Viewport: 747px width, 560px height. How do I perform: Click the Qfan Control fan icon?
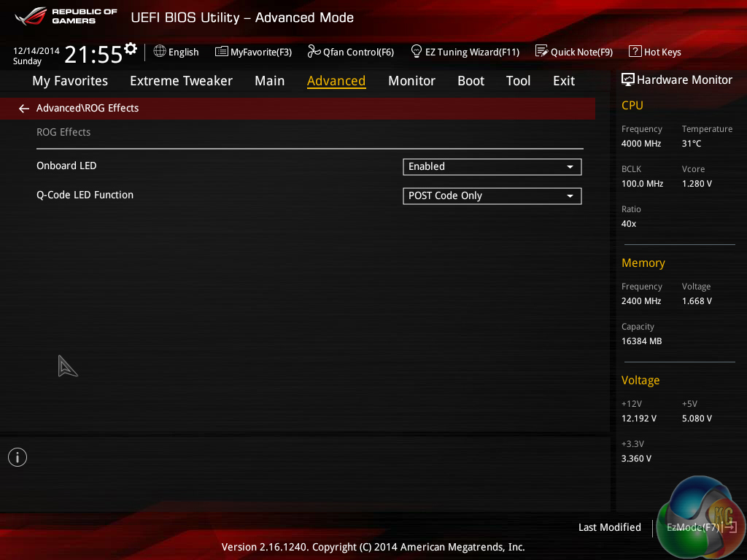314,51
